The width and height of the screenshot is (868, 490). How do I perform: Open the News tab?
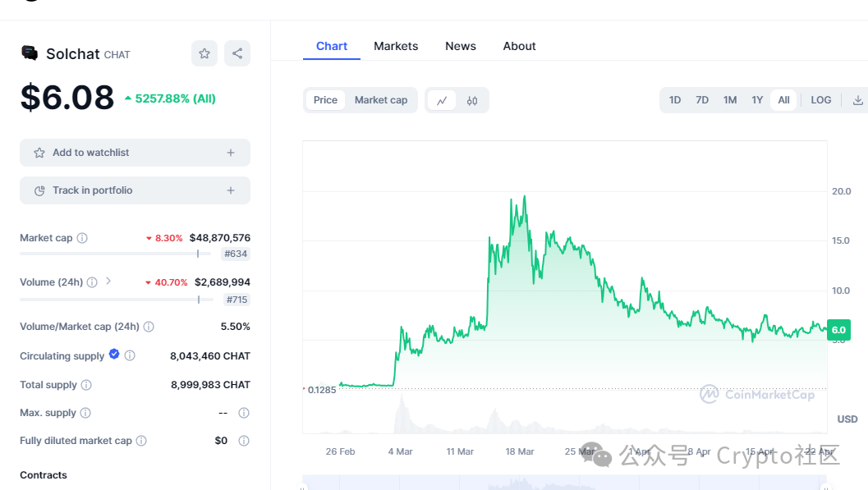[x=461, y=47]
